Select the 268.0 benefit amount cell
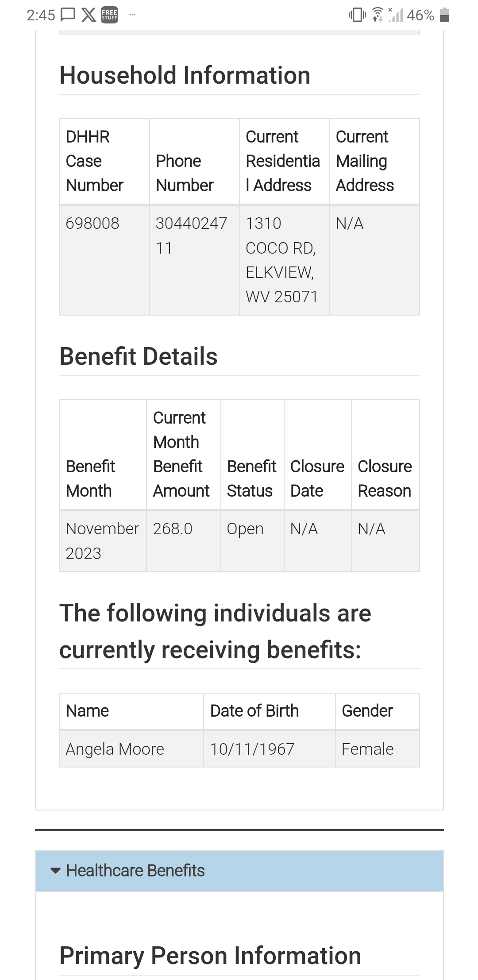478x980 pixels. pos(184,540)
